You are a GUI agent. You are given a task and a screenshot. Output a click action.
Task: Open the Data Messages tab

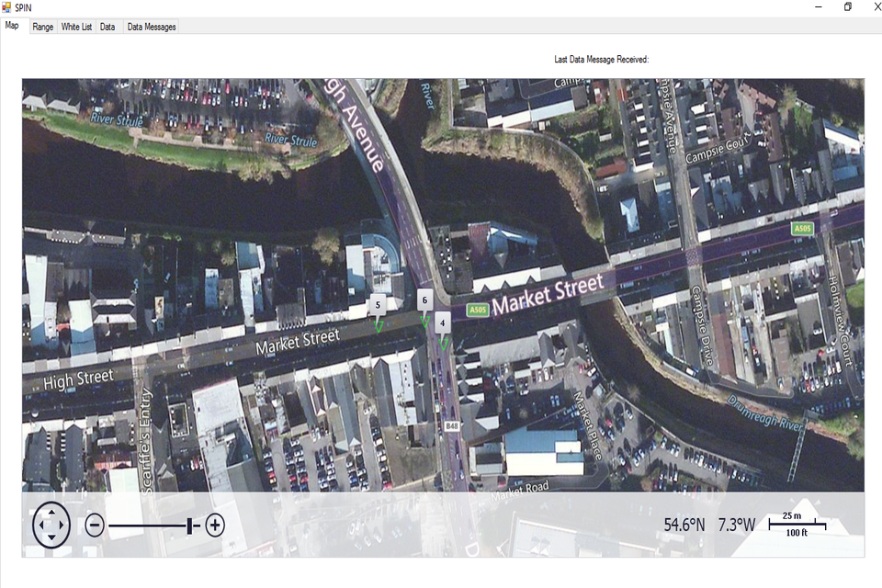[x=152, y=27]
